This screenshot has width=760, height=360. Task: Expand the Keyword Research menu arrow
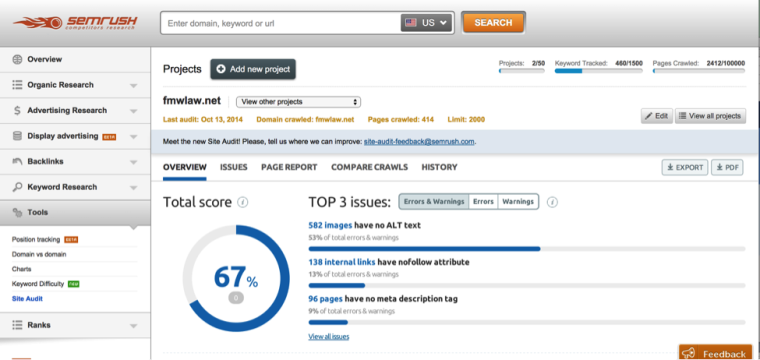coord(134,188)
